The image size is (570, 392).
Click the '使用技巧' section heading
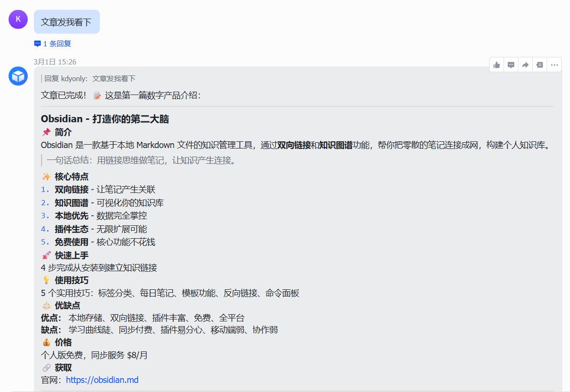[x=72, y=280]
